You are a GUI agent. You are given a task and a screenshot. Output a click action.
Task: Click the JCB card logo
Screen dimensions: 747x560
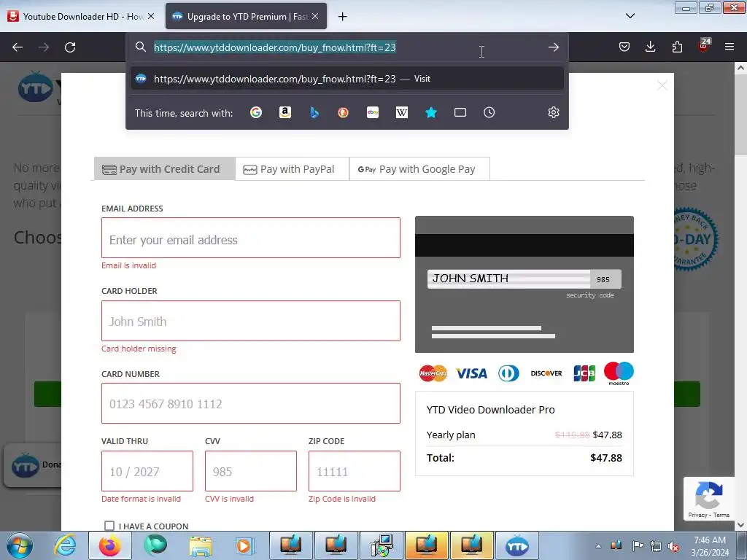[x=584, y=373]
